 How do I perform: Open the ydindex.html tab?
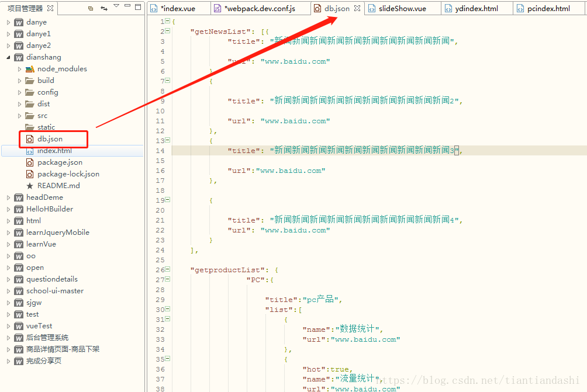click(x=476, y=8)
